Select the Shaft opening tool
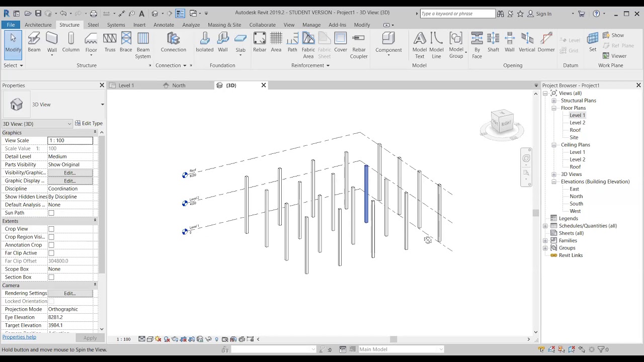Image resolution: width=644 pixels, height=362 pixels. (493, 43)
